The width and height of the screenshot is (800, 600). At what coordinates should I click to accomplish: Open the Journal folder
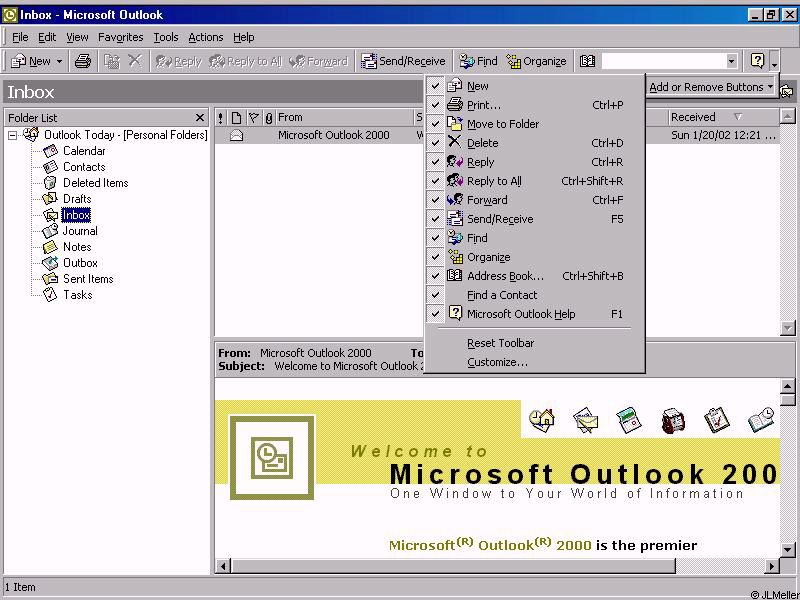click(80, 231)
